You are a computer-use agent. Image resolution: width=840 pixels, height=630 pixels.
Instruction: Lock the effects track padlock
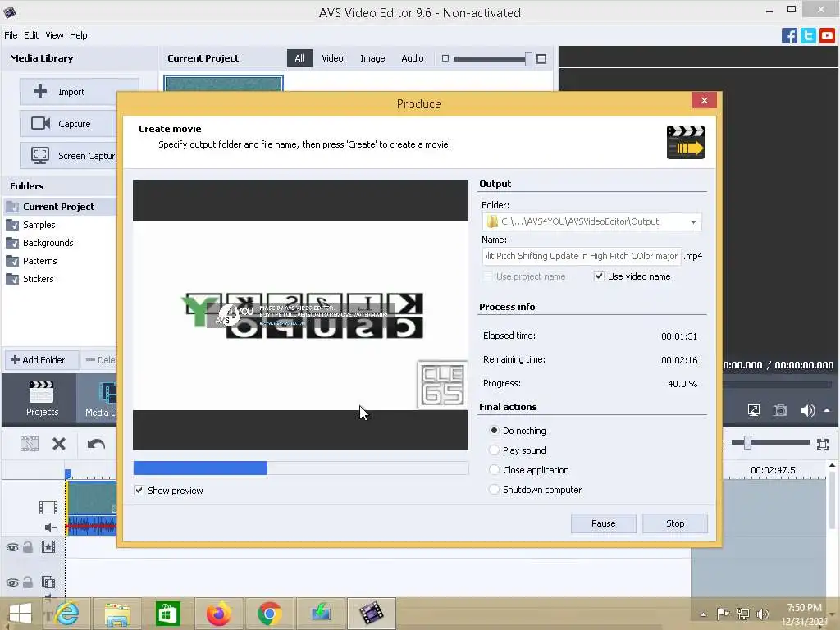pyautogui.click(x=28, y=547)
